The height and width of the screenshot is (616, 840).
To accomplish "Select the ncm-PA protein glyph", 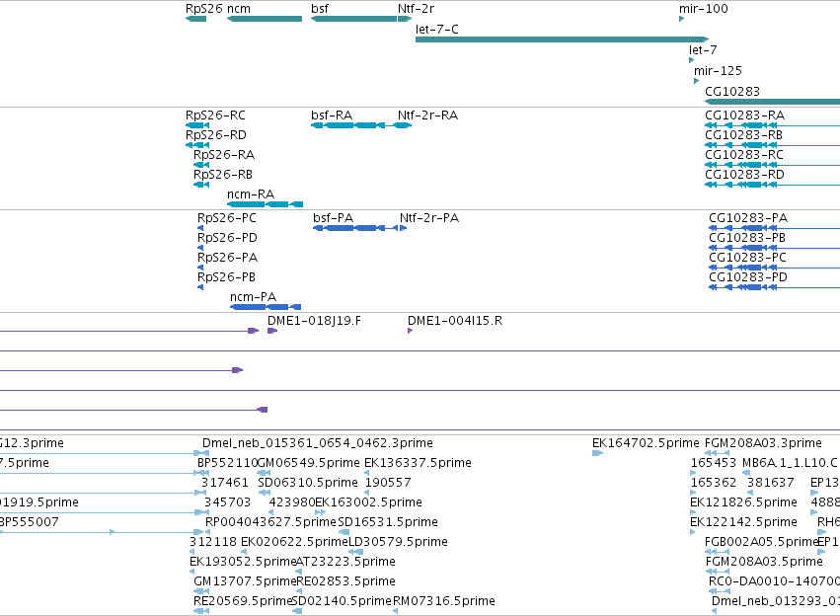I will [x=266, y=307].
